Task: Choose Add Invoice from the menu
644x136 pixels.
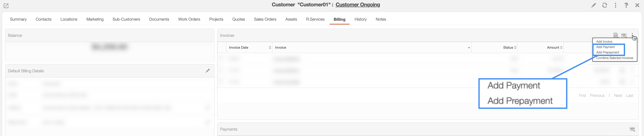Action: (x=604, y=42)
